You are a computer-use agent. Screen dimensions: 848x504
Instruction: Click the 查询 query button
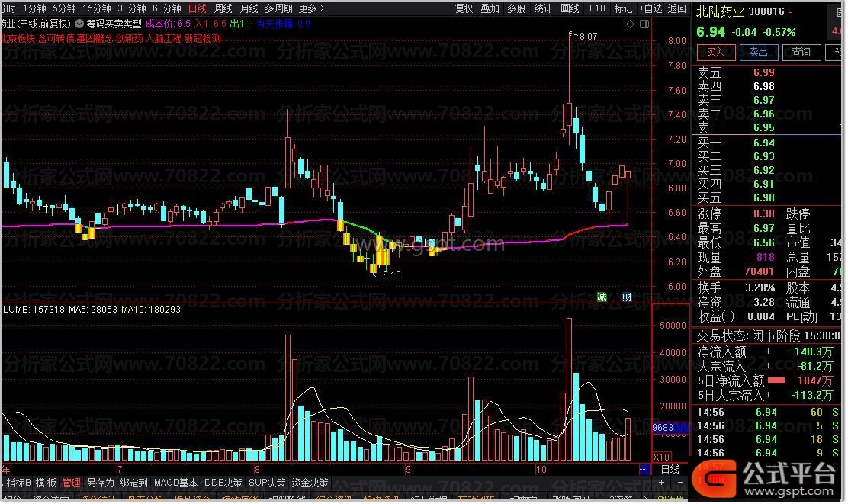point(801,52)
